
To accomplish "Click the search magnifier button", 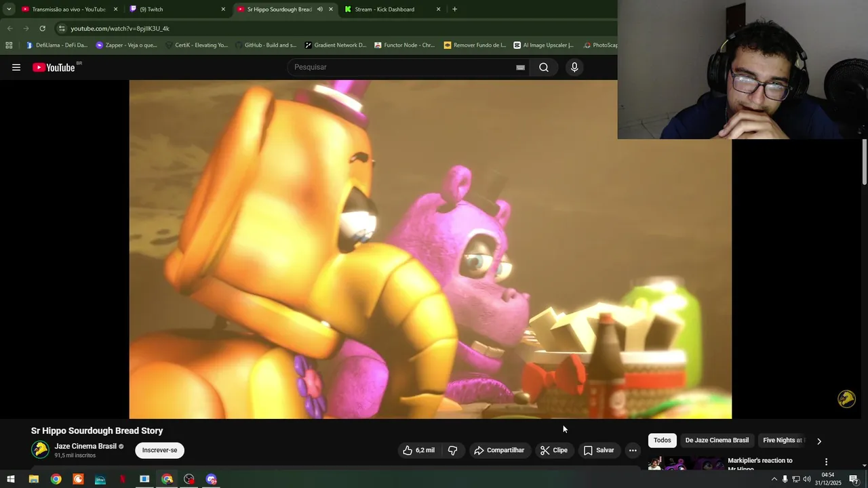I will click(x=544, y=67).
